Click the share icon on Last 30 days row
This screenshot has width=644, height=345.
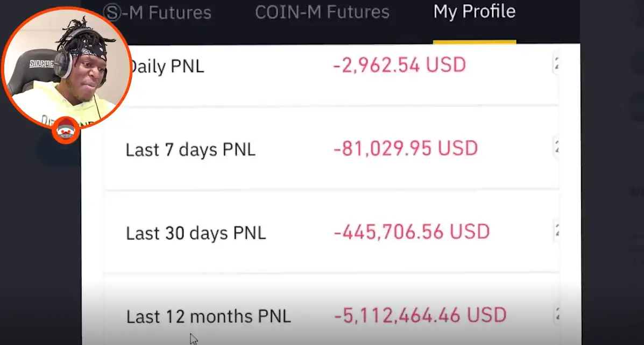point(556,232)
